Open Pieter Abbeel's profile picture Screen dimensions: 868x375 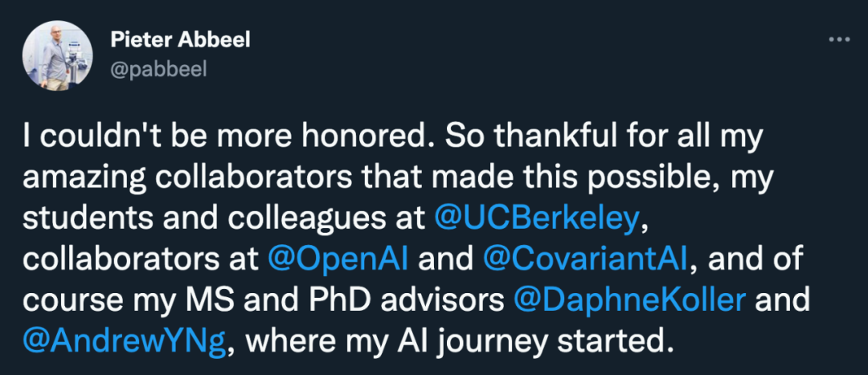(57, 56)
